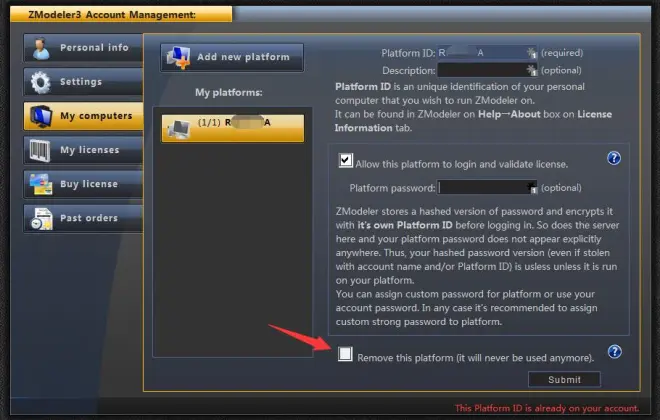Open the Personal info section

click(83, 48)
